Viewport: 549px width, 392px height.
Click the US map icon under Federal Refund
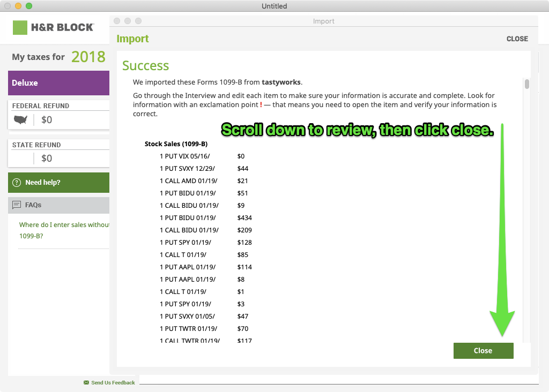point(21,119)
